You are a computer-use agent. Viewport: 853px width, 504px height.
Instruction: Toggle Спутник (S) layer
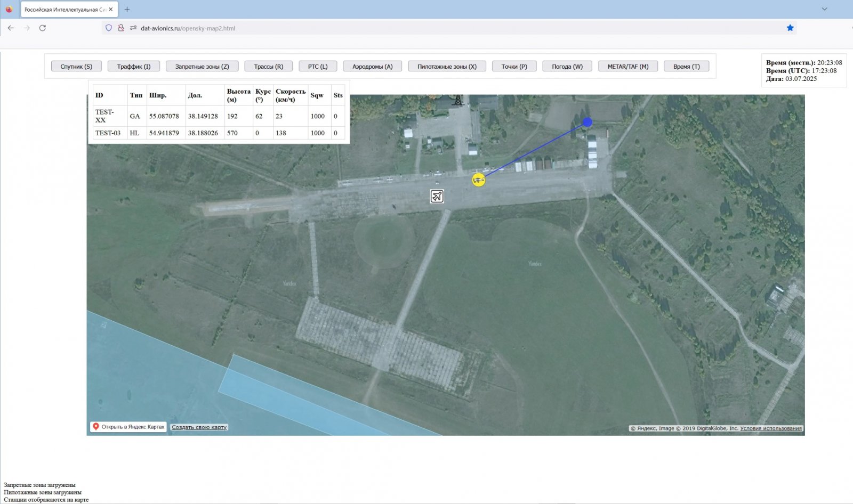click(x=76, y=66)
